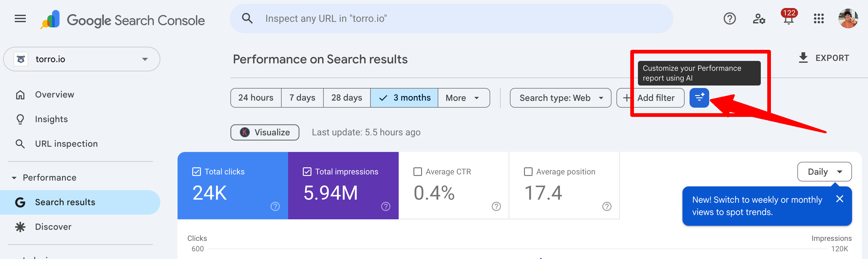Collapse the Performance section in sidebar
868x259 pixels.
tap(14, 178)
